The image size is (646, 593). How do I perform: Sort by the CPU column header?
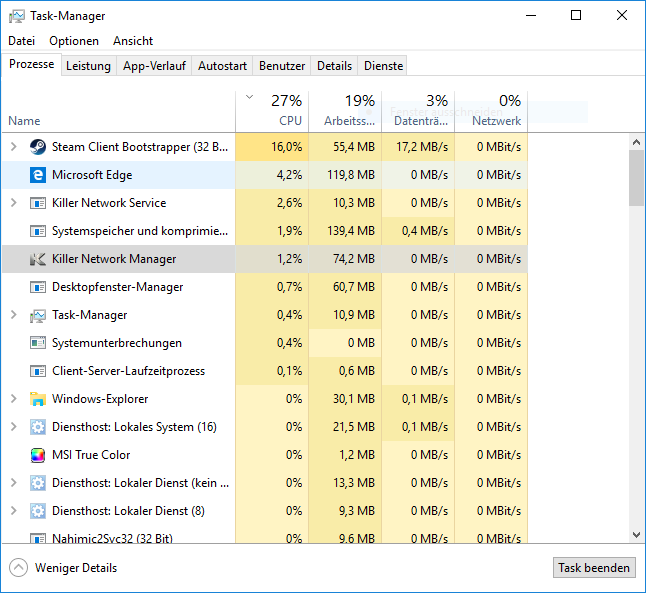272,111
